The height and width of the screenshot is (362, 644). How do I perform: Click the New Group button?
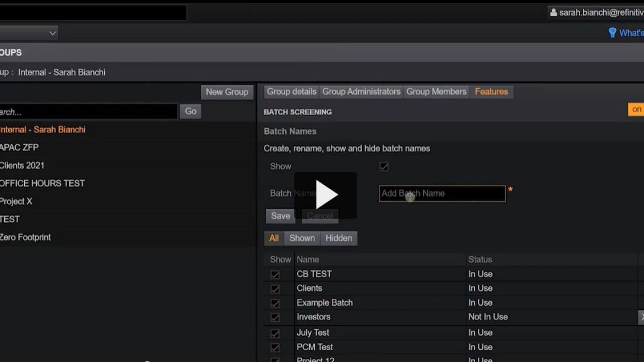click(x=227, y=92)
